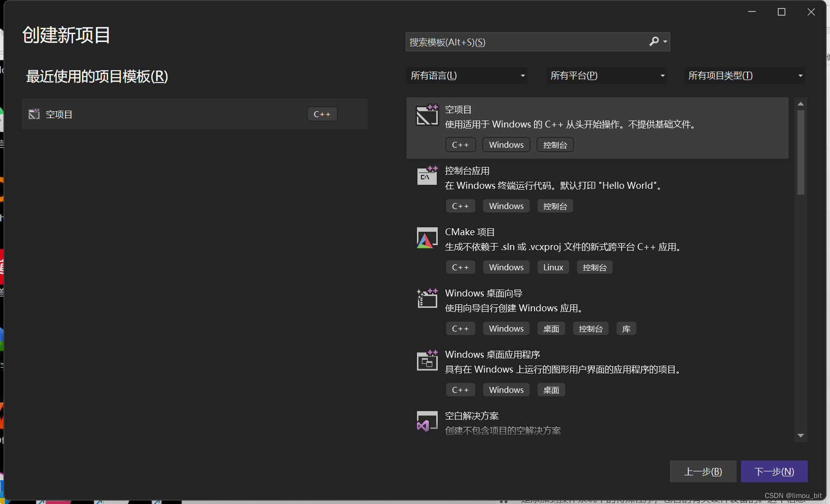Select the recent 空项目 icon under 最近使用的项目模板
Viewport: 830px width, 504px height.
coord(34,114)
